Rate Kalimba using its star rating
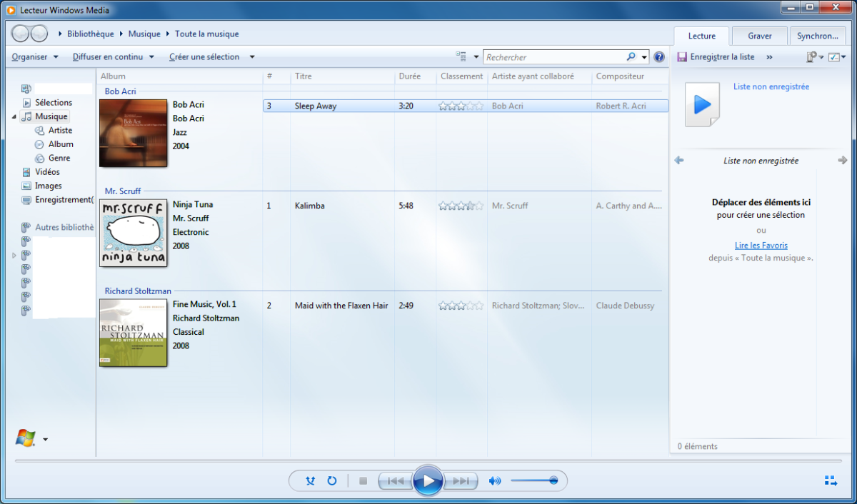 coord(461,206)
